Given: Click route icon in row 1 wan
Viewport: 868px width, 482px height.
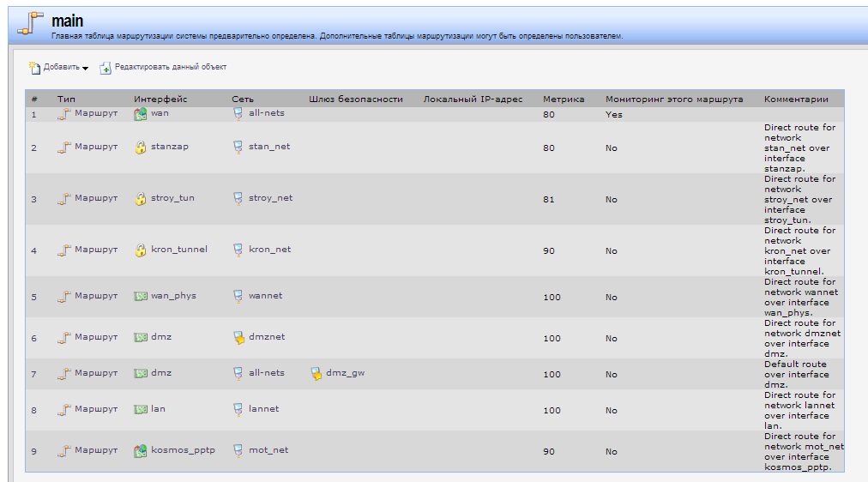Looking at the screenshot, I should (x=64, y=114).
